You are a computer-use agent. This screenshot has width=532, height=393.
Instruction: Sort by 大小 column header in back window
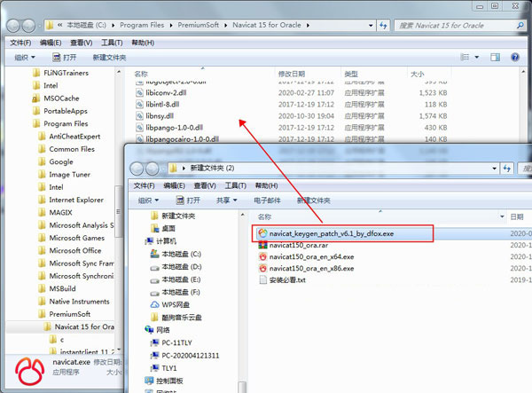click(x=418, y=74)
